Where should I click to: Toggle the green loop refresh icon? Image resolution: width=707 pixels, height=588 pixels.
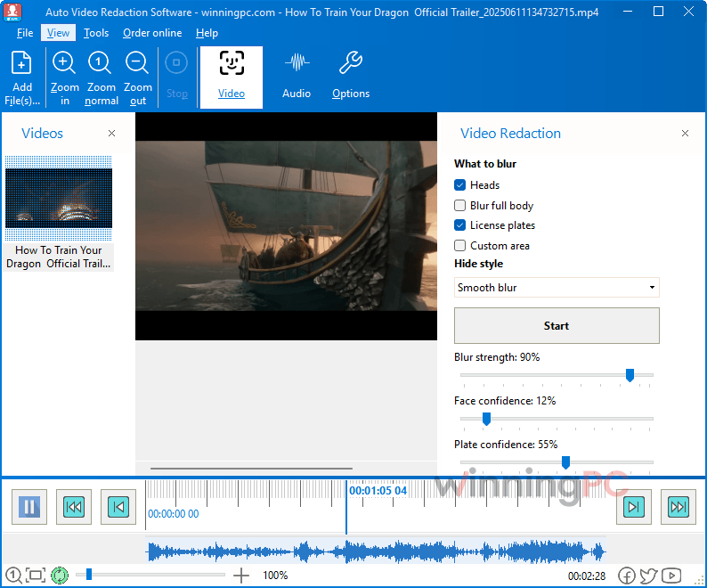(60, 575)
